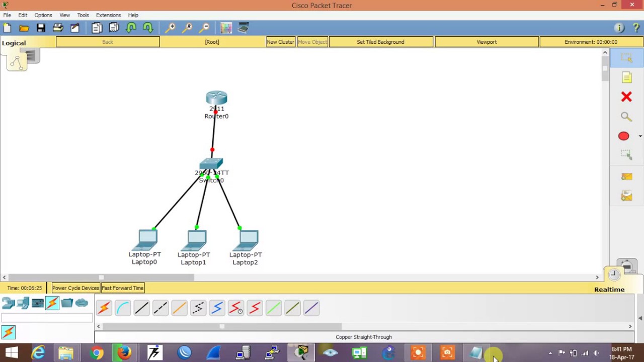
Task: Create a new file from the toolbar
Action: 7,28
